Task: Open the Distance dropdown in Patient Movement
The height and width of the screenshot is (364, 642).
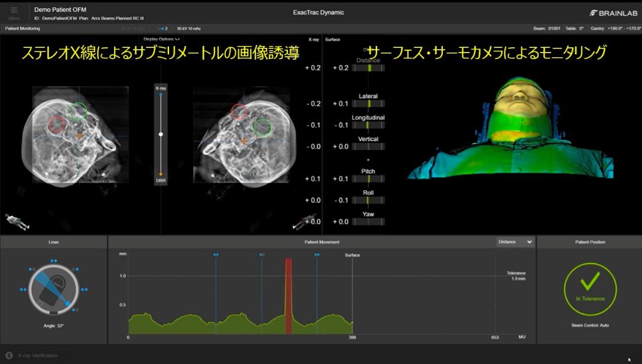Action: (x=515, y=242)
